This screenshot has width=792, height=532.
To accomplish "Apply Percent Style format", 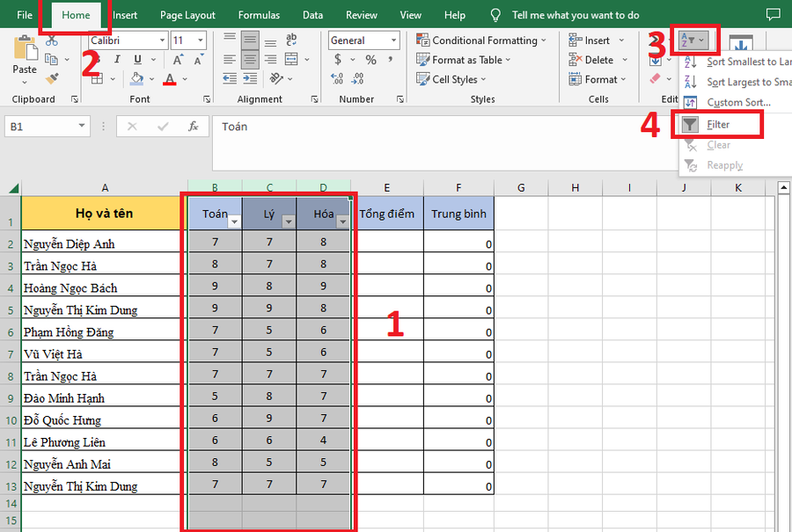I will 370,60.
